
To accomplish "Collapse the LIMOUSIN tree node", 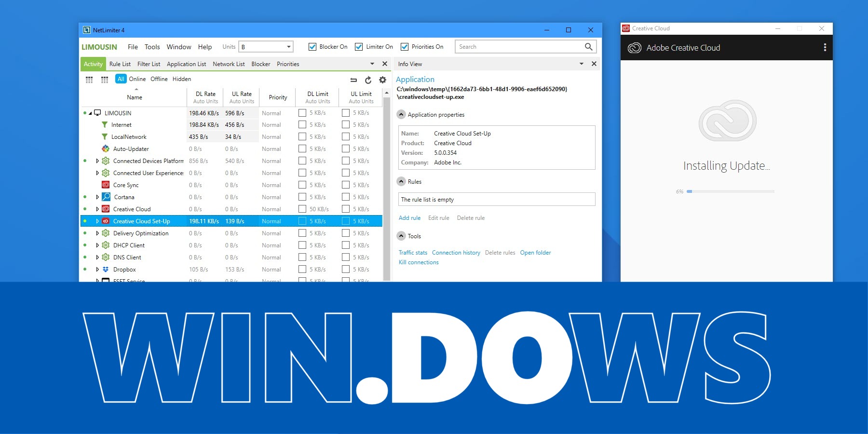I will point(90,113).
